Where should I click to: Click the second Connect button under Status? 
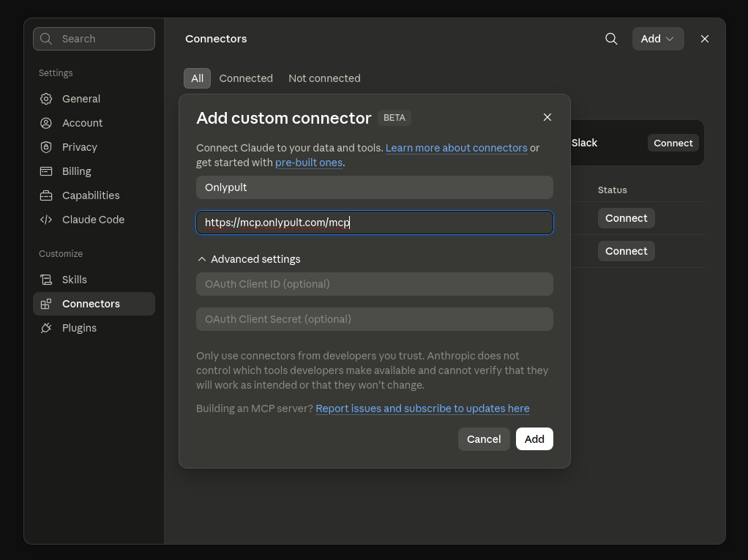pyautogui.click(x=626, y=251)
